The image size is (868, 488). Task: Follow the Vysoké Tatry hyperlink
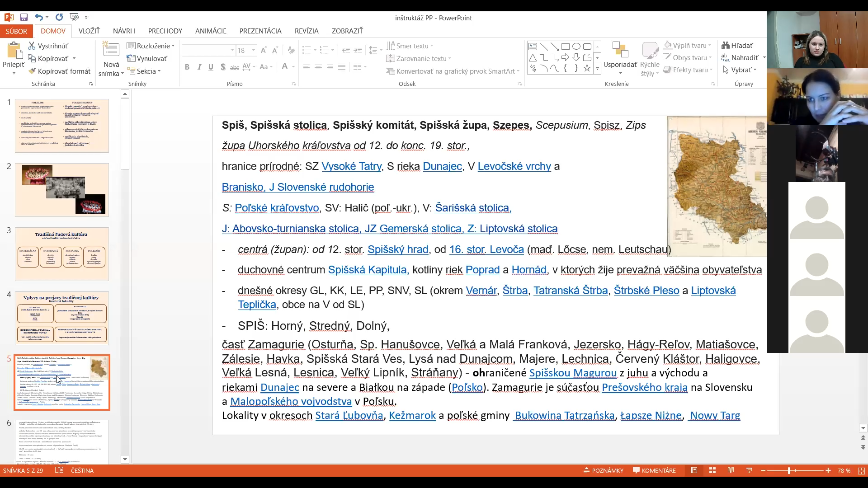pos(351,166)
